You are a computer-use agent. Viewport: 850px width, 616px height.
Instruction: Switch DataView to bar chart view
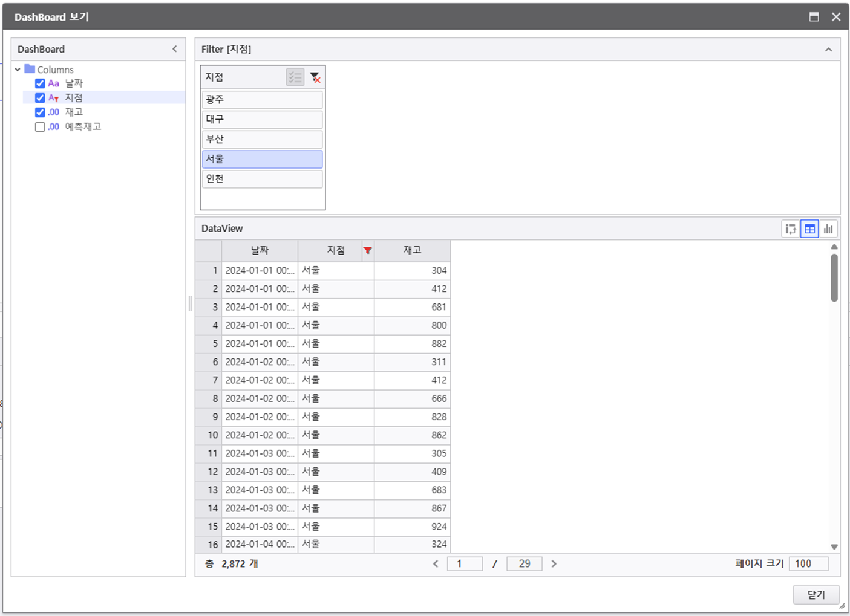click(x=828, y=229)
